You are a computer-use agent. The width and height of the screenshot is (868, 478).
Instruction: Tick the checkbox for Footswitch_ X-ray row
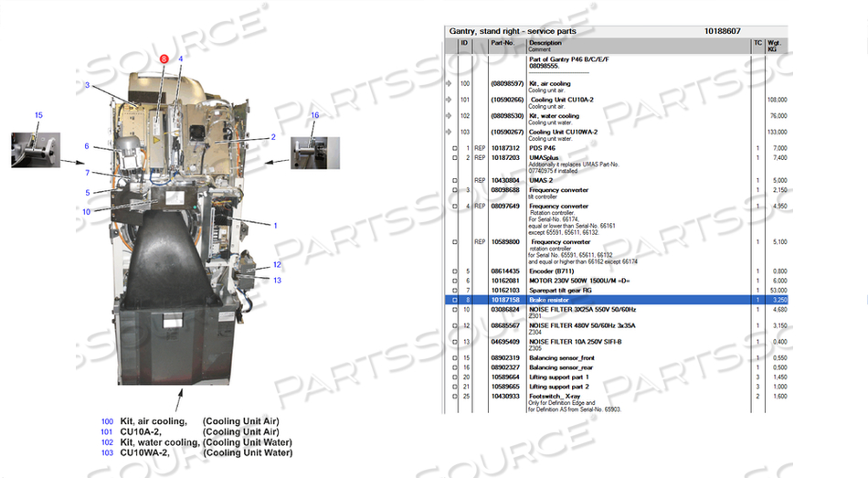[x=455, y=397]
